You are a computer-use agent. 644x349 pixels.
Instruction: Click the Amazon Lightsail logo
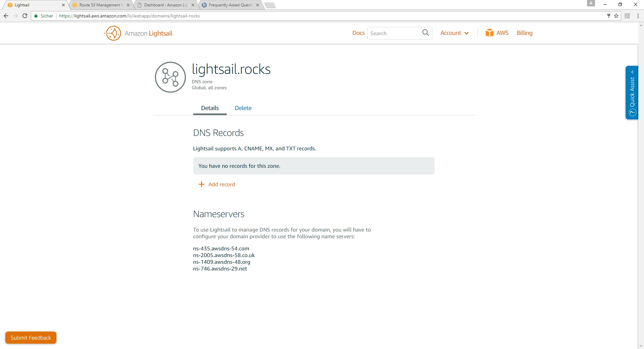[x=138, y=33]
